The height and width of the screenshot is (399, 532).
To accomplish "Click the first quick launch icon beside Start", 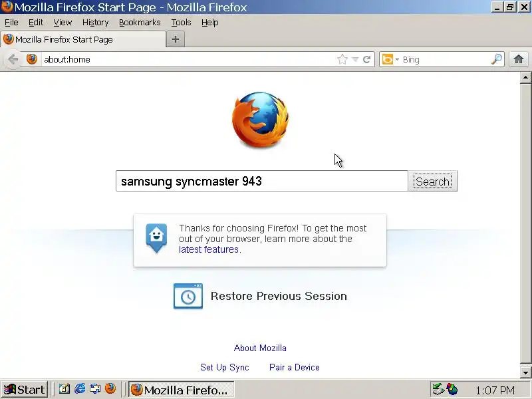I will pos(64,389).
